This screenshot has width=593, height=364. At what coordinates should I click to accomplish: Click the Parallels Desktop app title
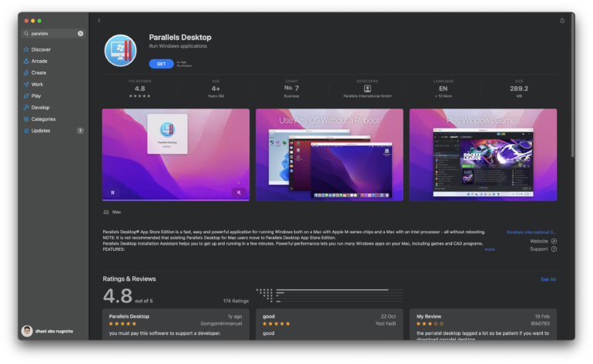[x=180, y=38]
